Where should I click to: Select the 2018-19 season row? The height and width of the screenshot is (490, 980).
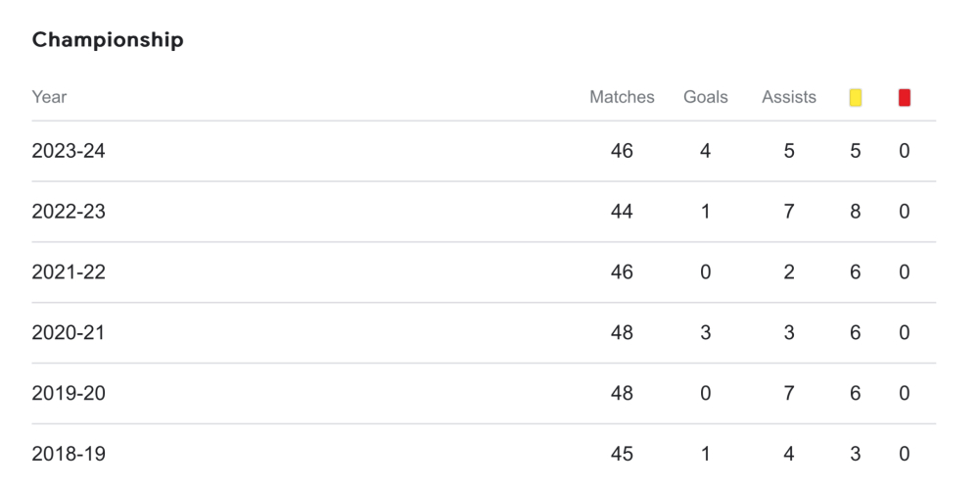[69, 454]
